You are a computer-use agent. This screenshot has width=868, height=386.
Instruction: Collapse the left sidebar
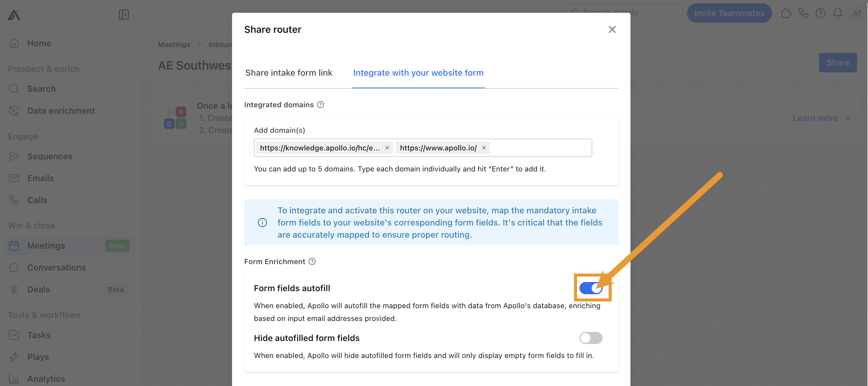pyautogui.click(x=123, y=15)
